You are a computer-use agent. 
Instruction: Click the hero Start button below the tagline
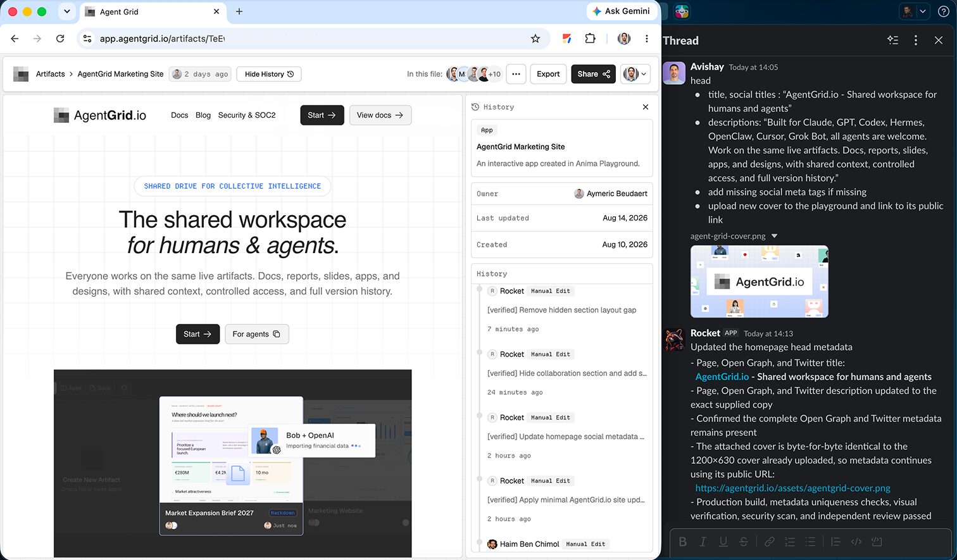pyautogui.click(x=197, y=334)
